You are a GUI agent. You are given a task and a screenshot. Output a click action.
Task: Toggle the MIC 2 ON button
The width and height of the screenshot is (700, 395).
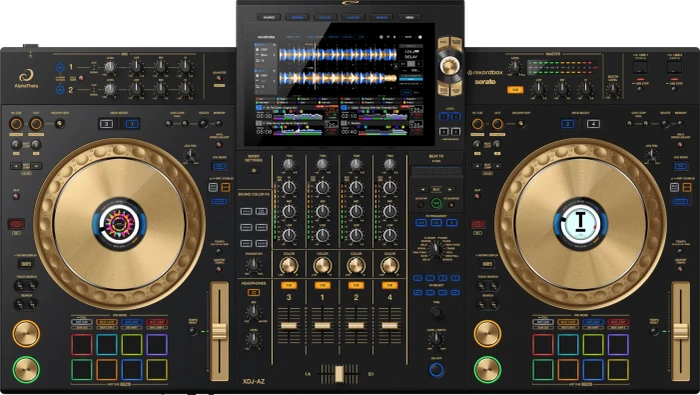pyautogui.click(x=60, y=90)
